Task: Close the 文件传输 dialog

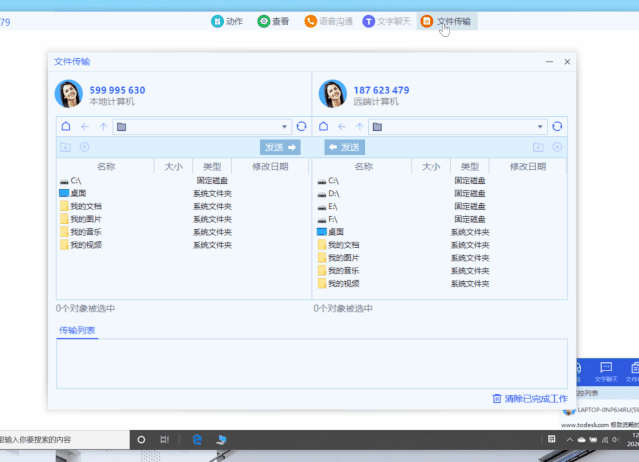Action: [567, 62]
